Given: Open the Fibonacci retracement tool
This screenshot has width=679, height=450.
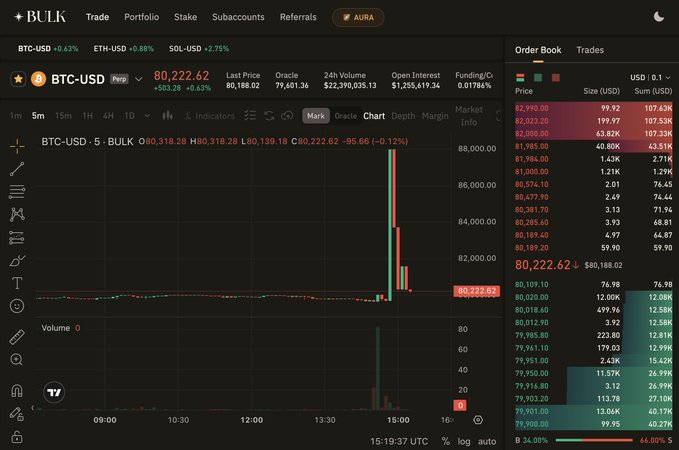Looking at the screenshot, I should 17,191.
